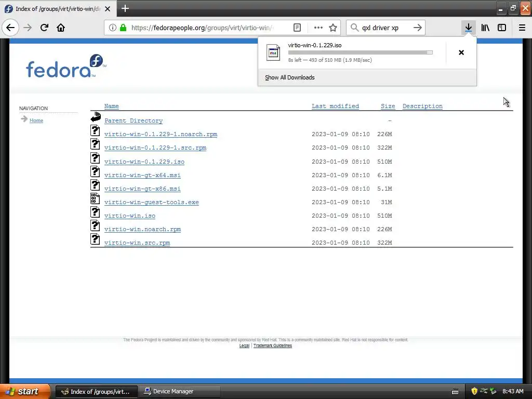Click the virtio-win-0.1.229.iso link
This screenshot has width=532, height=399.
pyautogui.click(x=144, y=162)
